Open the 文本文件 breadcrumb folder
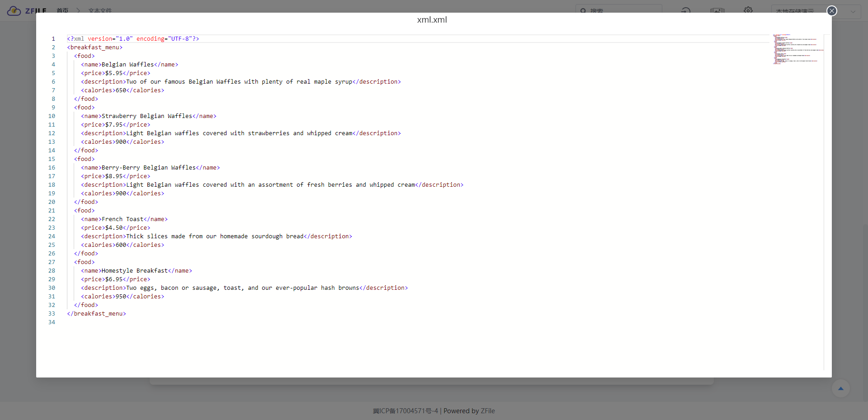 100,10
